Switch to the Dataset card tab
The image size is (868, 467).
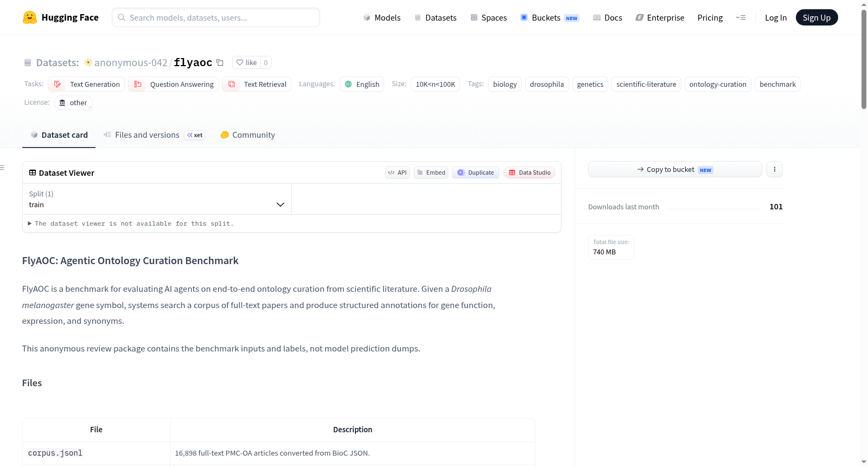[x=59, y=135]
